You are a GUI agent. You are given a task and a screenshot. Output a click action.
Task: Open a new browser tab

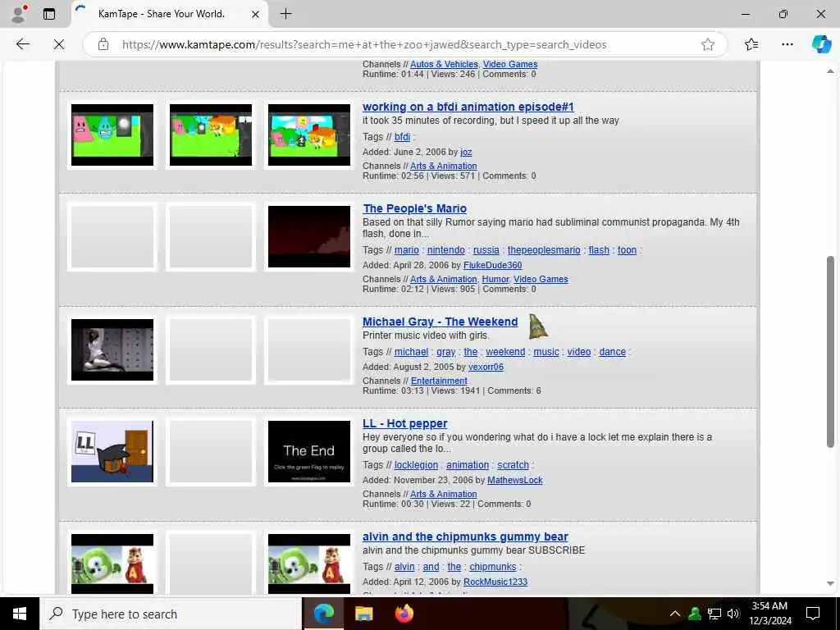click(x=286, y=14)
